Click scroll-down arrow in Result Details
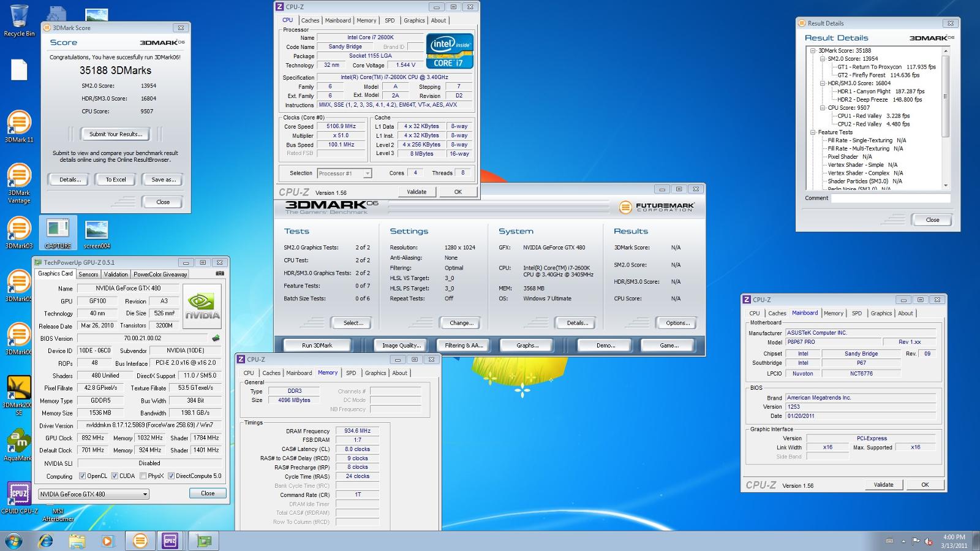 point(945,185)
